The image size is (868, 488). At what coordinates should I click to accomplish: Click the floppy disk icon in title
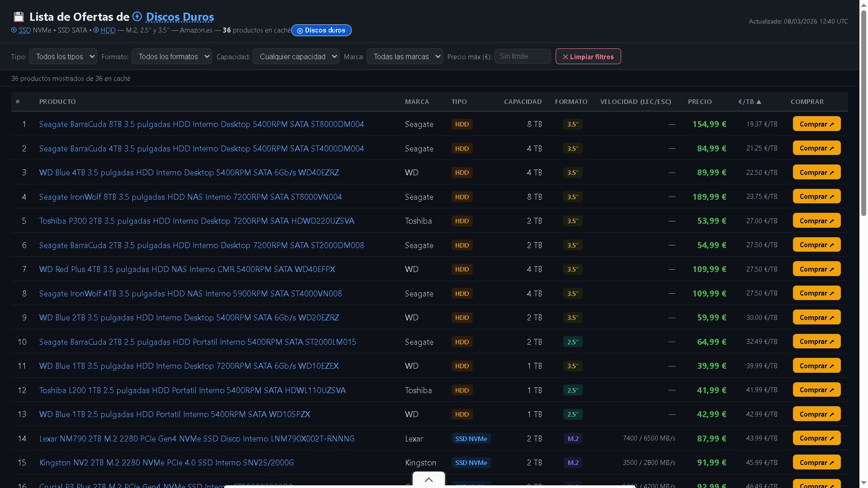[19, 17]
